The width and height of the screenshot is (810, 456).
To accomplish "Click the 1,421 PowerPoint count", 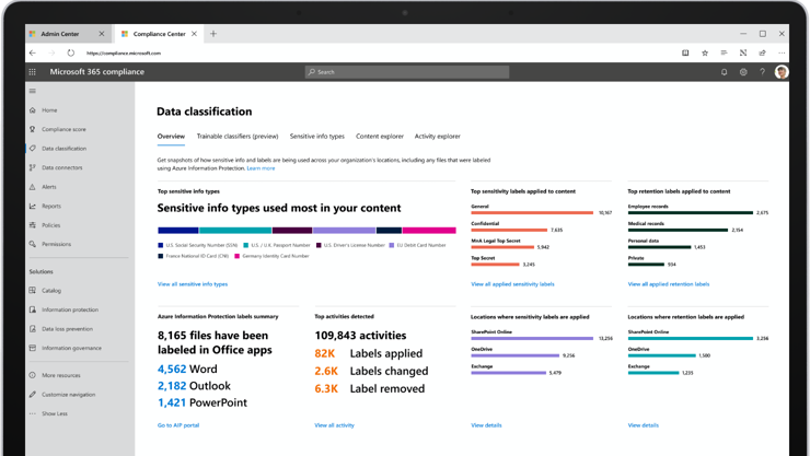I will (172, 403).
